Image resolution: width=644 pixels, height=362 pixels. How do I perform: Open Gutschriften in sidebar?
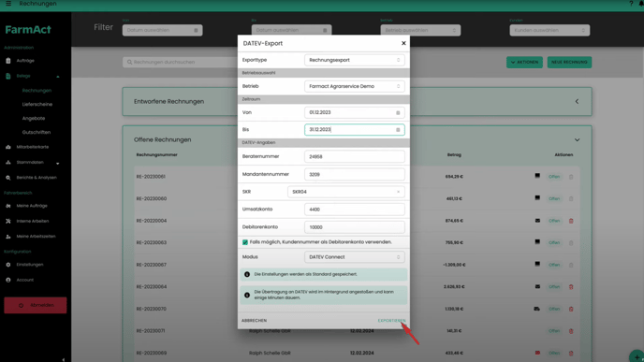(37, 132)
